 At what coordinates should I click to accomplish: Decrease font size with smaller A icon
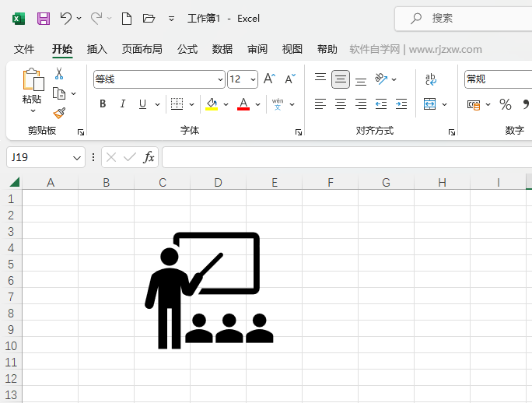coord(290,79)
